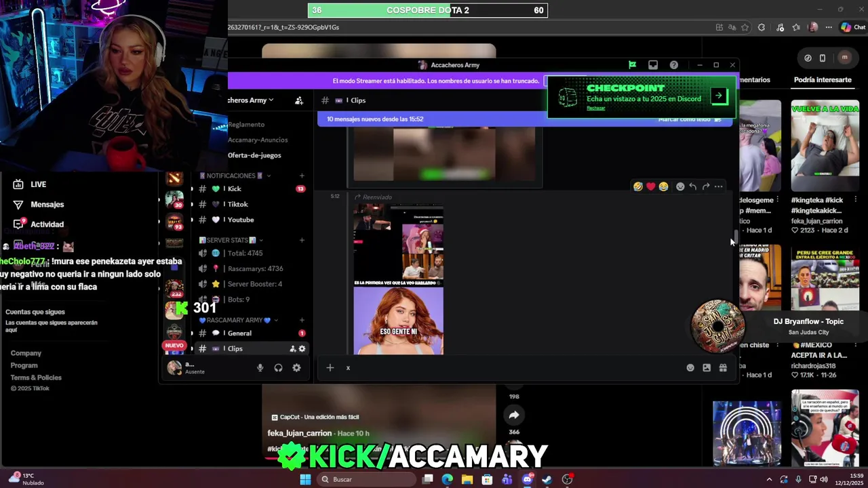Screen dimensions: 868x488
Task: Open the Terms & Policies footer link
Action: click(36, 378)
